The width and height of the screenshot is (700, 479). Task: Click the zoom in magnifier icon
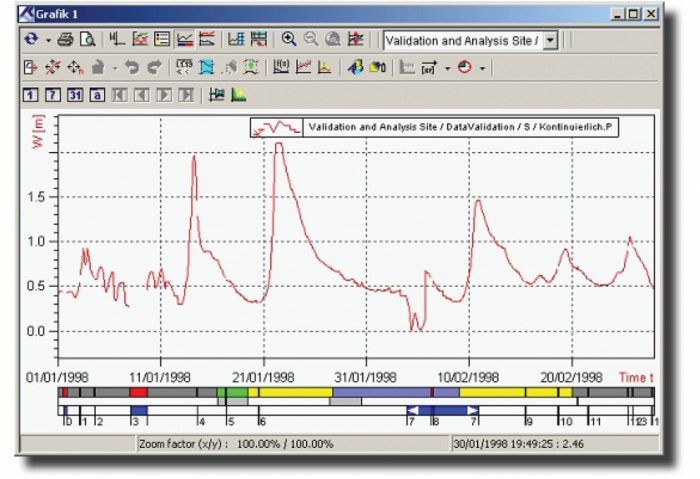(289, 39)
